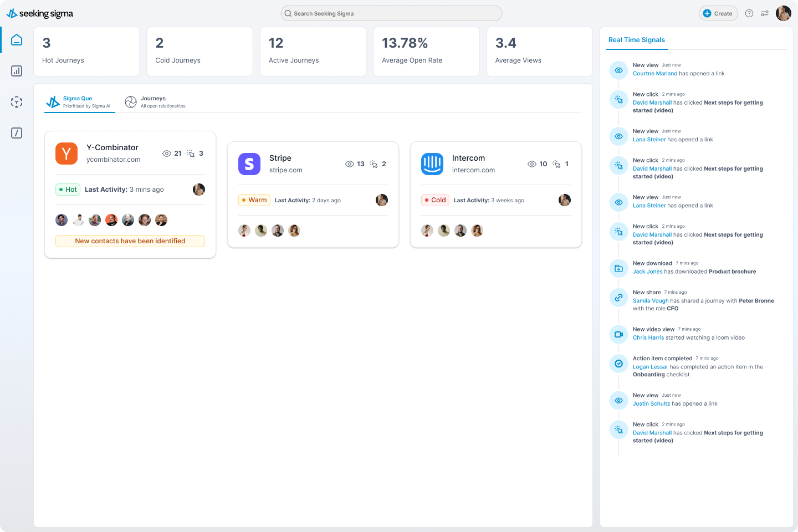Open the slash command sidebar icon
The width and height of the screenshot is (798, 532).
tap(17, 133)
